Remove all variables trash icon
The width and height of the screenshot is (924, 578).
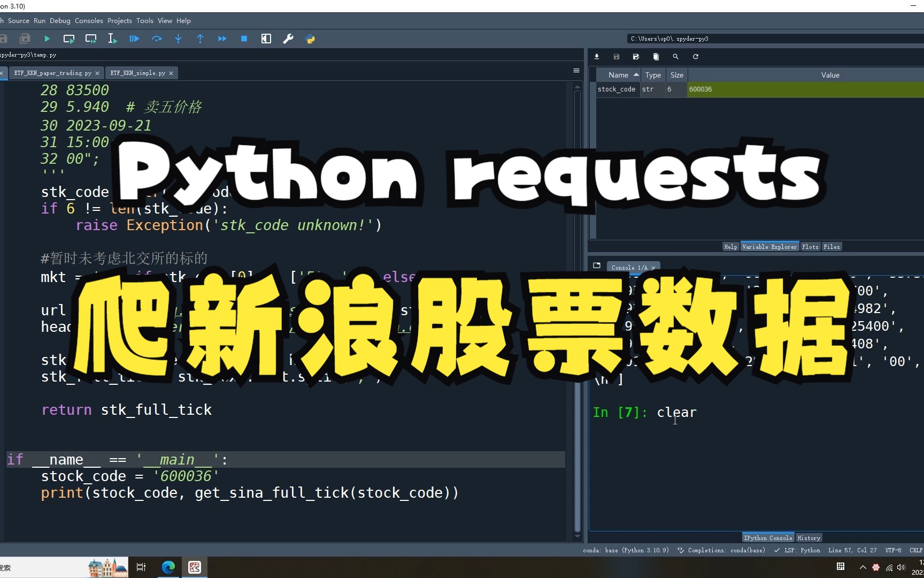[x=656, y=57]
